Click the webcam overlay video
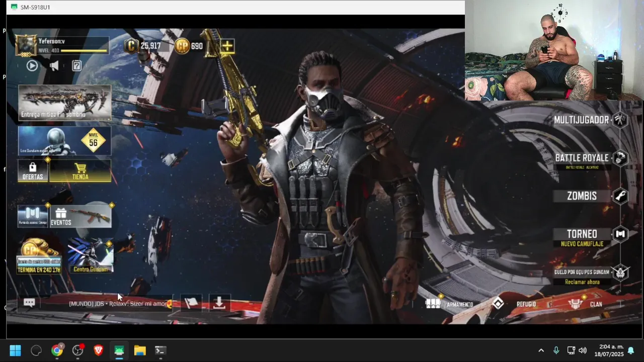644x362 pixels. (554, 50)
